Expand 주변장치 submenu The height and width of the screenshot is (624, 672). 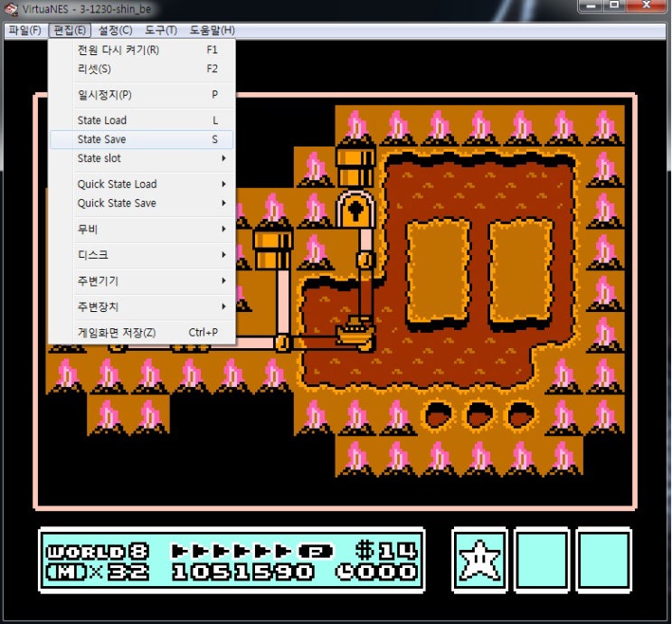click(142, 307)
